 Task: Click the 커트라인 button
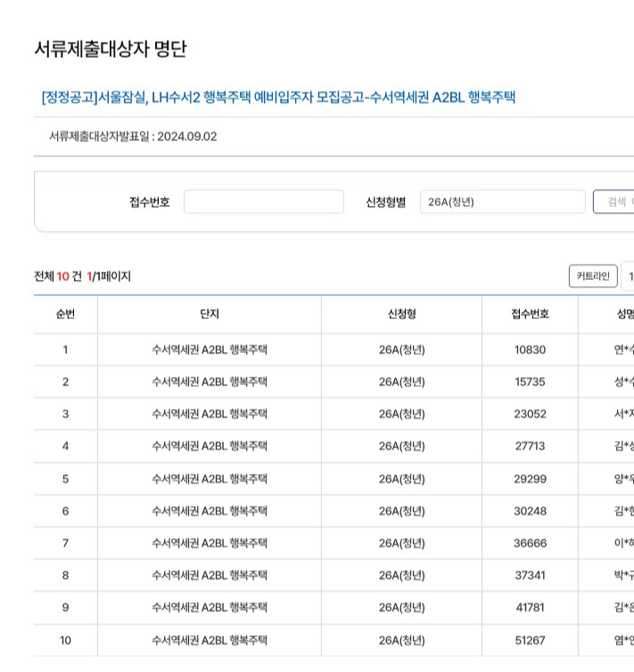click(x=593, y=276)
